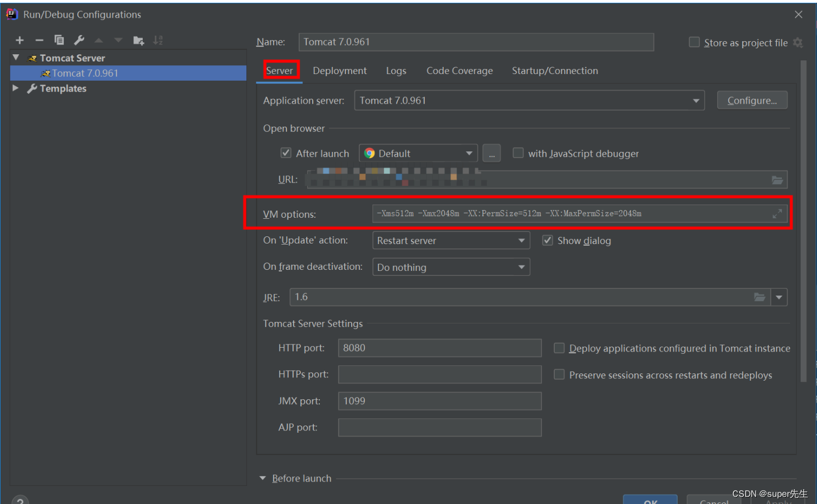The height and width of the screenshot is (504, 817).
Task: Switch to the Logs tab
Action: point(396,71)
